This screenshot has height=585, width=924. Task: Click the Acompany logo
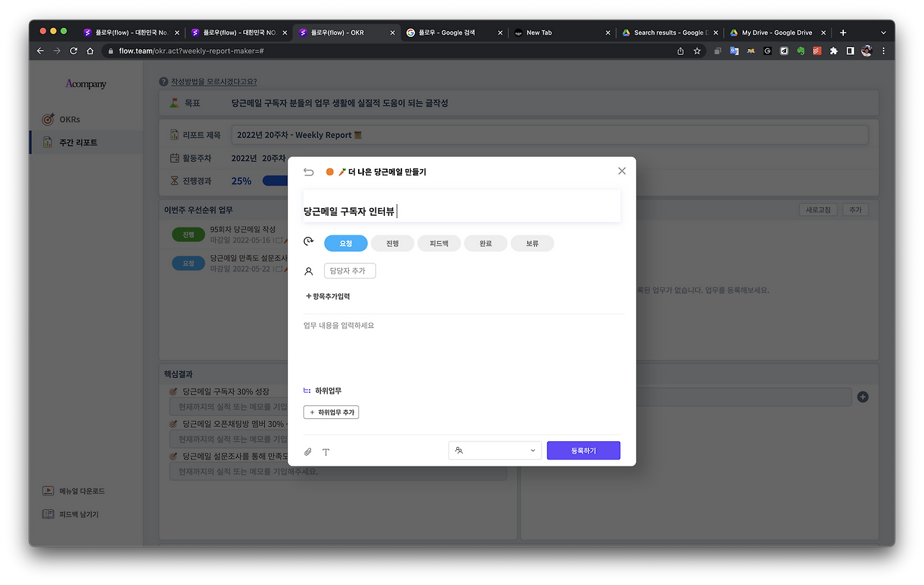tap(86, 84)
